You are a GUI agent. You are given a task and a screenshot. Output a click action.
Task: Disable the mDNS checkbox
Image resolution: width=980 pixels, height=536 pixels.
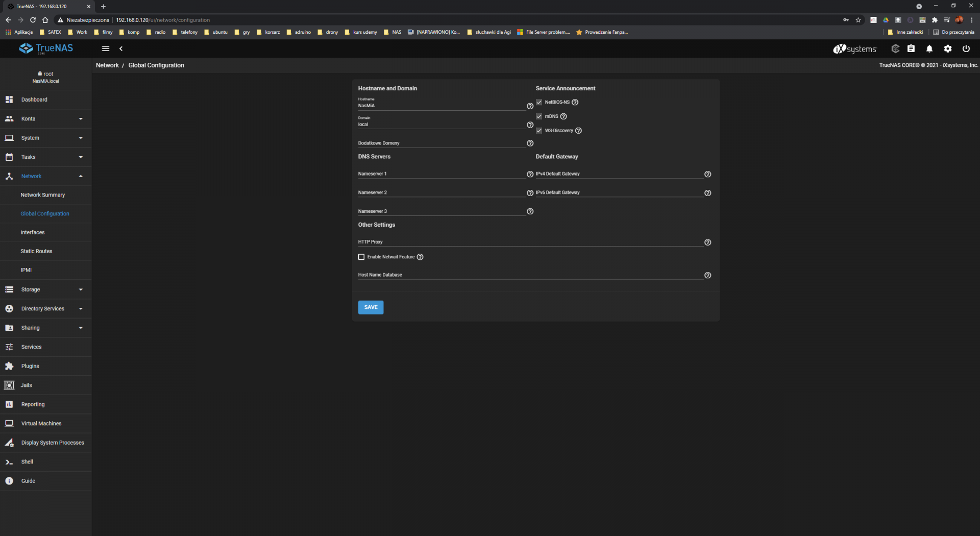click(x=539, y=116)
